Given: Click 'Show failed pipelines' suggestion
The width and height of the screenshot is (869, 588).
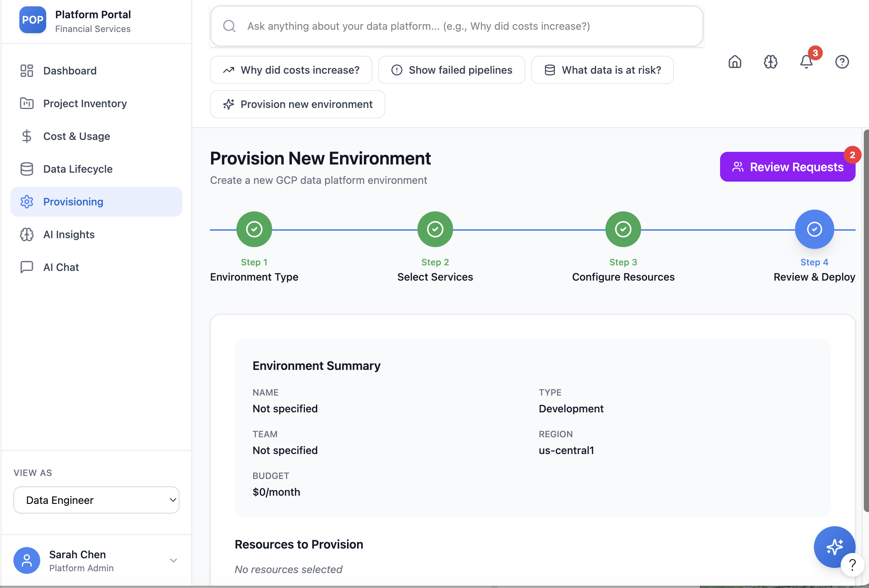Looking at the screenshot, I should (x=451, y=70).
